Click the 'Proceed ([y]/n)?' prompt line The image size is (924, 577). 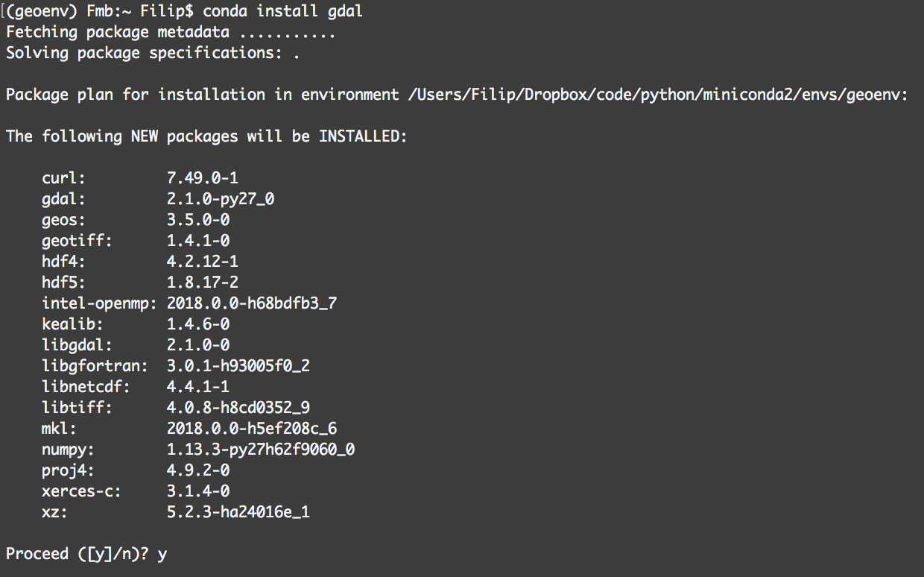coord(86,554)
